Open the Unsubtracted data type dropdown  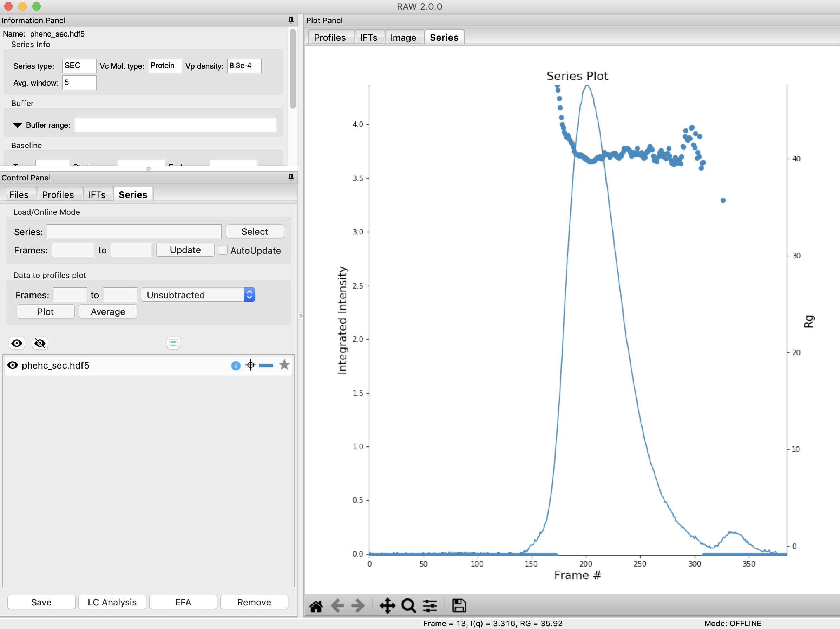point(197,295)
